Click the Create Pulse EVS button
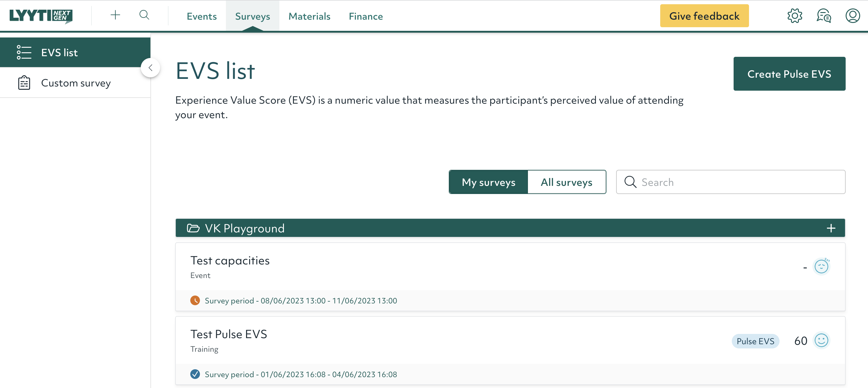Screen dimensions: 868x388 point(789,74)
